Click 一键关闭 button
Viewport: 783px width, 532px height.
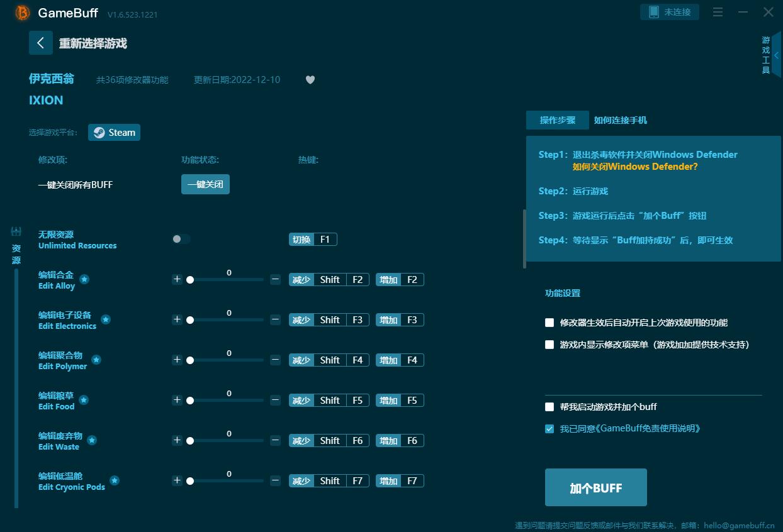(x=205, y=184)
